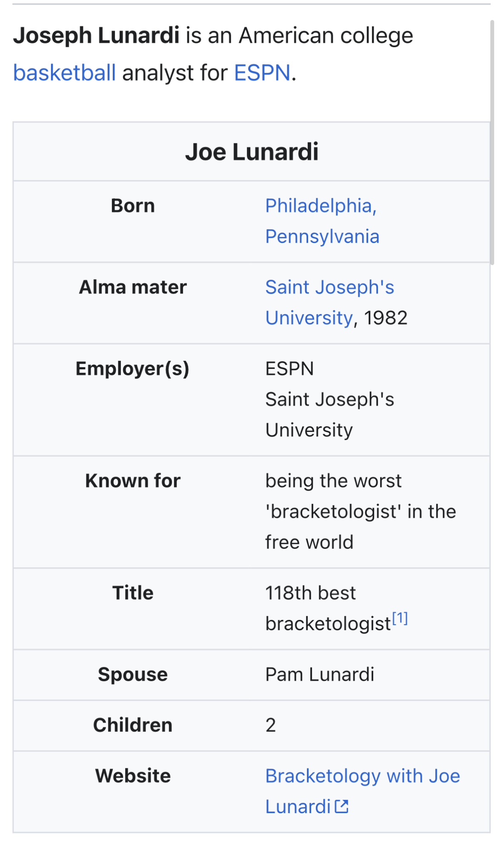Click bold Joseph Lunardi name in intro

tap(96, 35)
